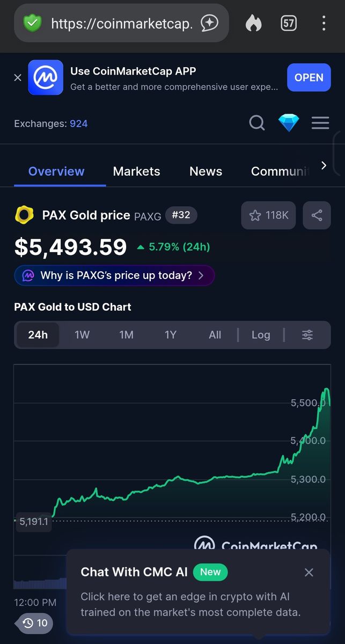Expand more tabs with right chevron

[x=324, y=166]
